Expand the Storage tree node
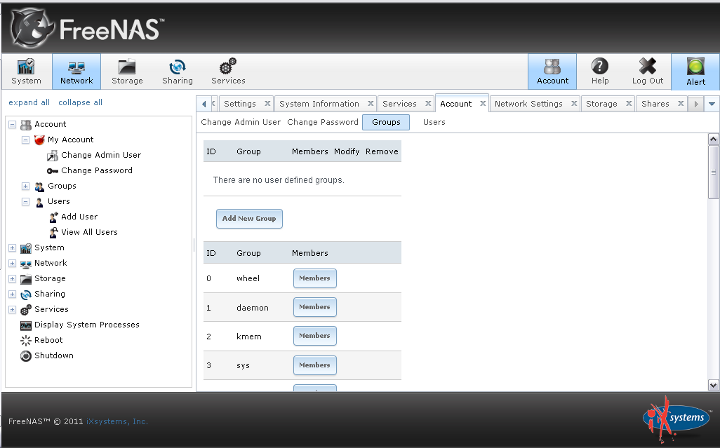This screenshot has width=720, height=448. 12,279
